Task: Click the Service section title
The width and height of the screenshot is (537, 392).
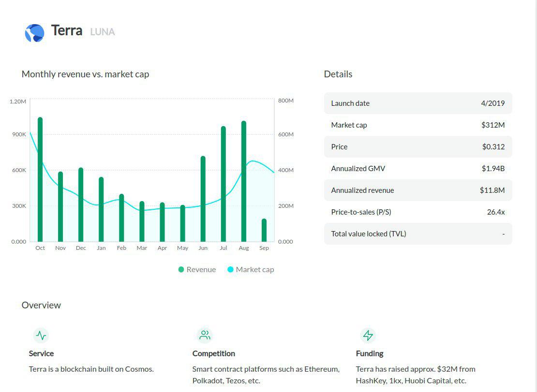Action: coord(42,354)
